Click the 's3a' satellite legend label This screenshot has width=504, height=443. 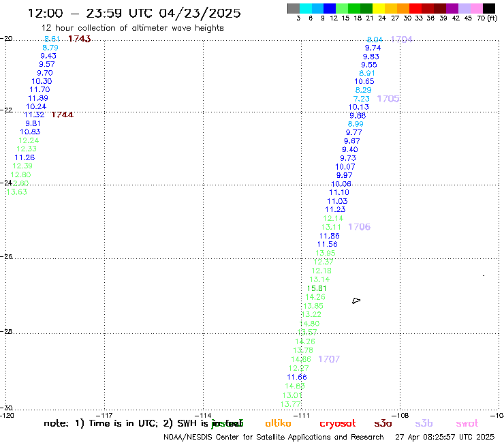coord(383,424)
